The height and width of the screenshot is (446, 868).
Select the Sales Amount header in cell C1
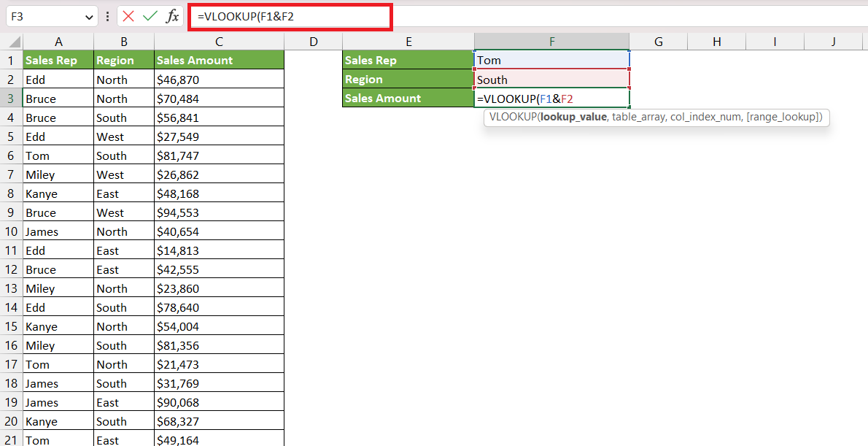click(x=220, y=61)
